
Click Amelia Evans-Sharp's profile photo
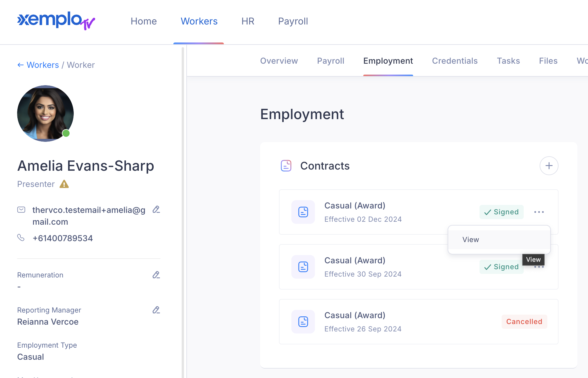click(x=45, y=114)
